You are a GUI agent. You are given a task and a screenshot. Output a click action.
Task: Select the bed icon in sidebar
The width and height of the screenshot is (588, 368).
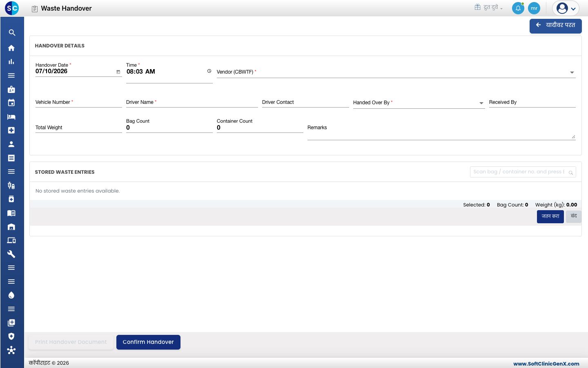[11, 117]
